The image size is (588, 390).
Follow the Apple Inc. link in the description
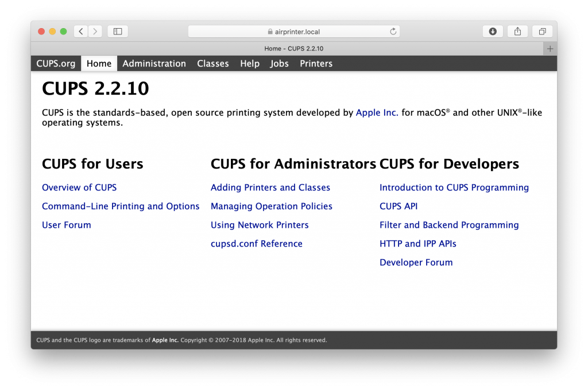(377, 113)
